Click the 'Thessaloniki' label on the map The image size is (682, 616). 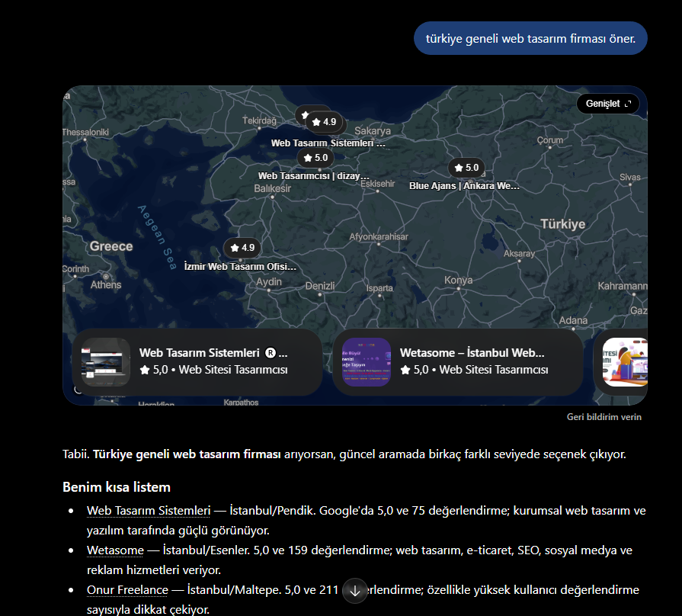(x=85, y=132)
